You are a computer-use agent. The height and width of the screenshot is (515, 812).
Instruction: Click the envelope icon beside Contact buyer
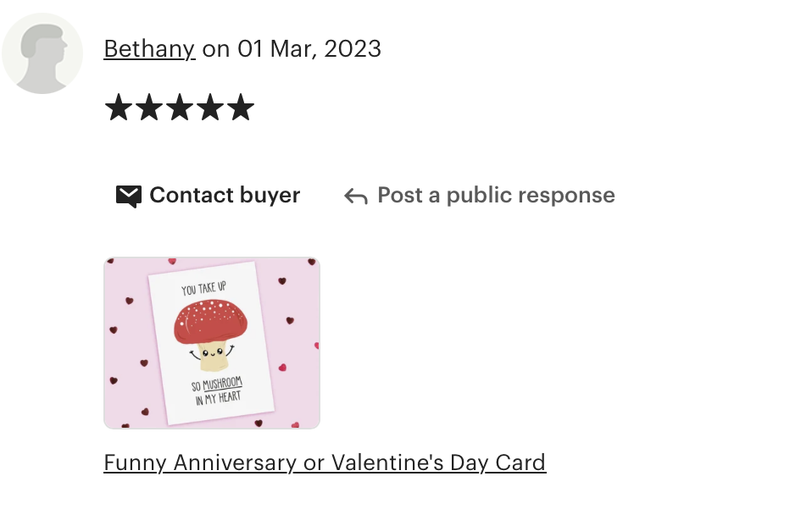pos(129,197)
